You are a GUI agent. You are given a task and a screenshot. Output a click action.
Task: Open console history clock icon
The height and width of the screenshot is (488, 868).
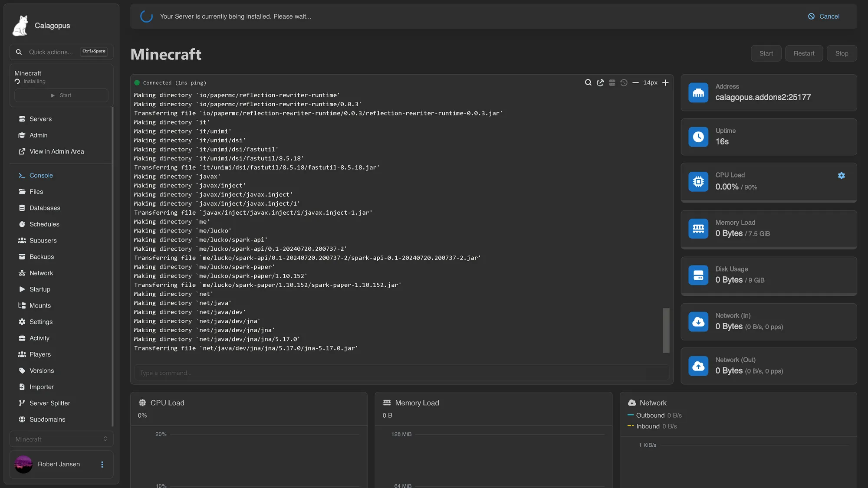(624, 82)
